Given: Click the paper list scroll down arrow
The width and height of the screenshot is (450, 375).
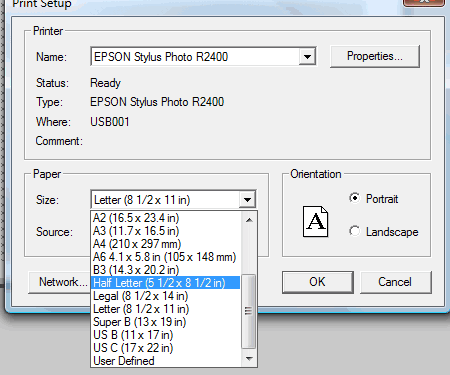Looking at the screenshot, I should 249,359.
